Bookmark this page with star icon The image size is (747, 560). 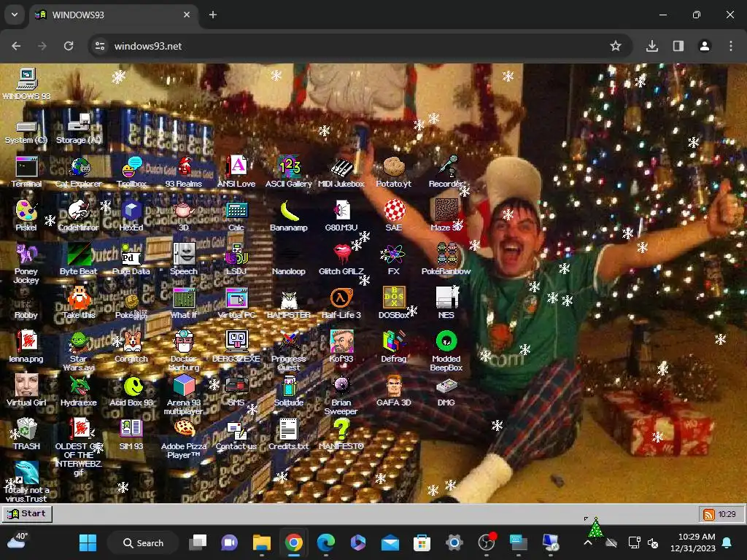click(x=616, y=46)
